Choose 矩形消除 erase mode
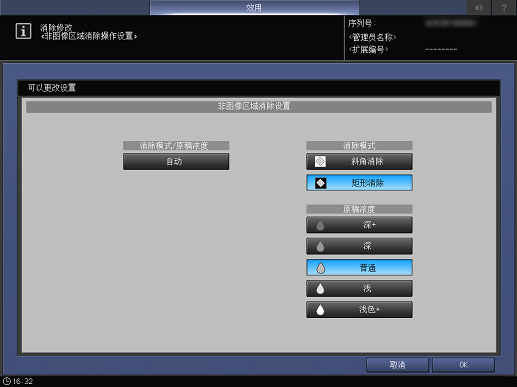The width and height of the screenshot is (517, 387). click(x=359, y=183)
